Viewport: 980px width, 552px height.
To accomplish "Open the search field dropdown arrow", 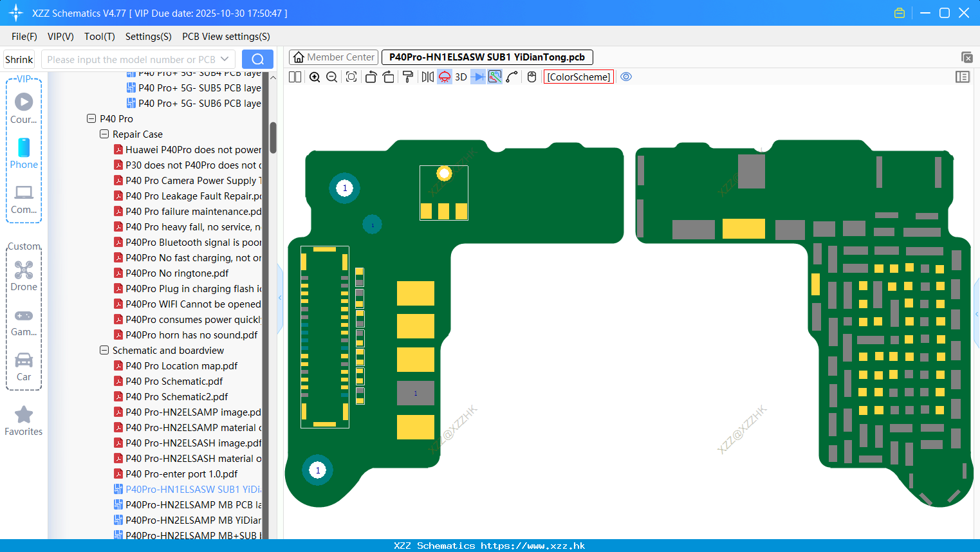I will (x=225, y=59).
